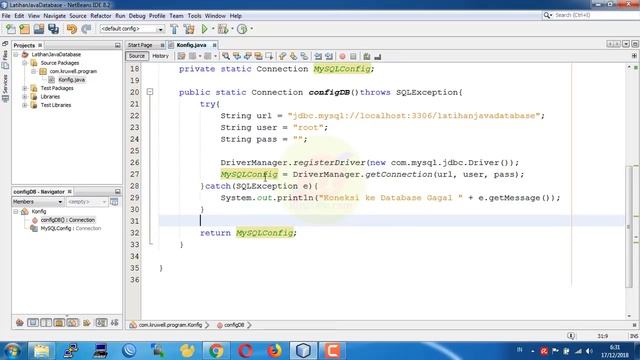Image resolution: width=640 pixels, height=360 pixels.
Task: Click the Start Macro Recording red icon
Action: pos(342,56)
